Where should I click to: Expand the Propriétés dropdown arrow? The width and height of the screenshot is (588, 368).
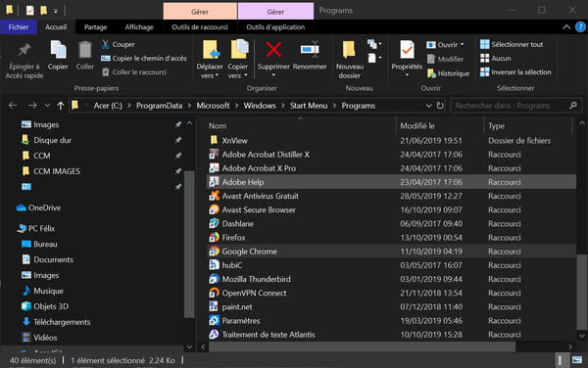[407, 75]
